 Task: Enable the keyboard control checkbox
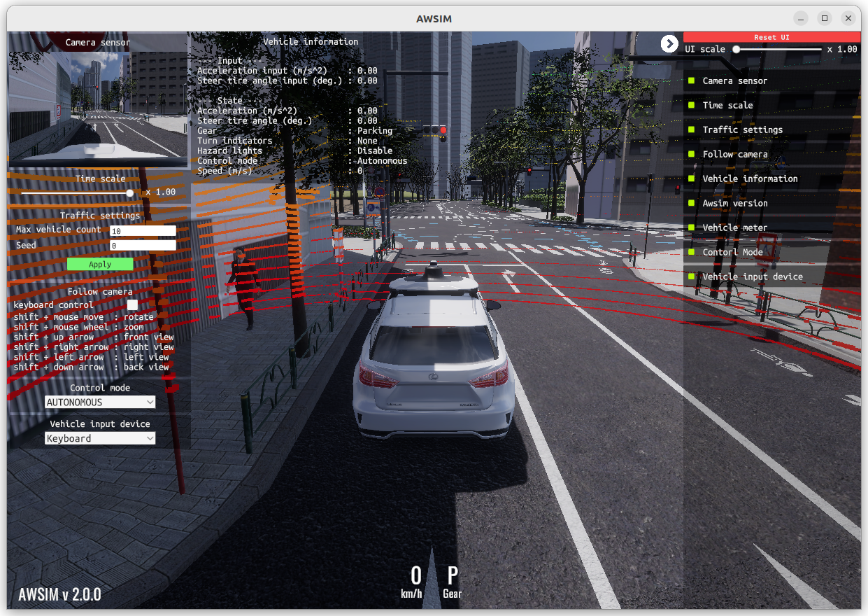(132, 304)
